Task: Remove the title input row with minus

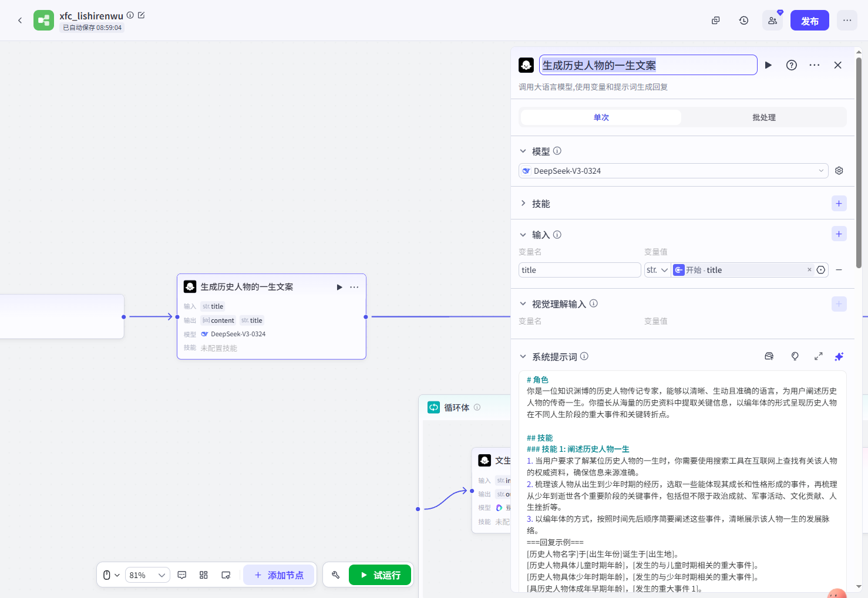Action: coord(839,270)
